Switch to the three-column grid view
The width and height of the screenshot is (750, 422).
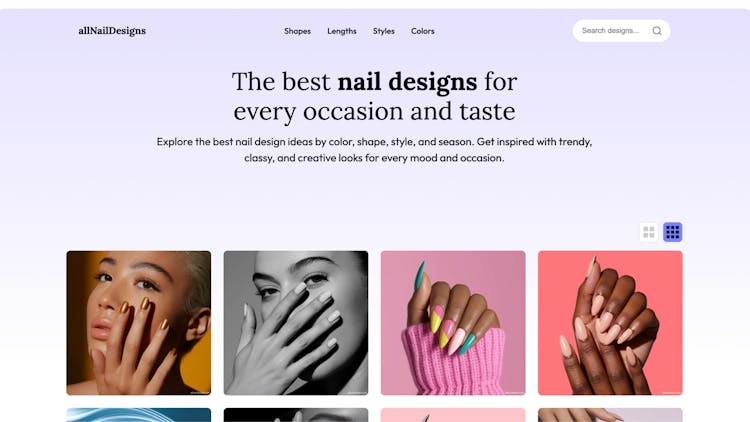[x=673, y=232]
